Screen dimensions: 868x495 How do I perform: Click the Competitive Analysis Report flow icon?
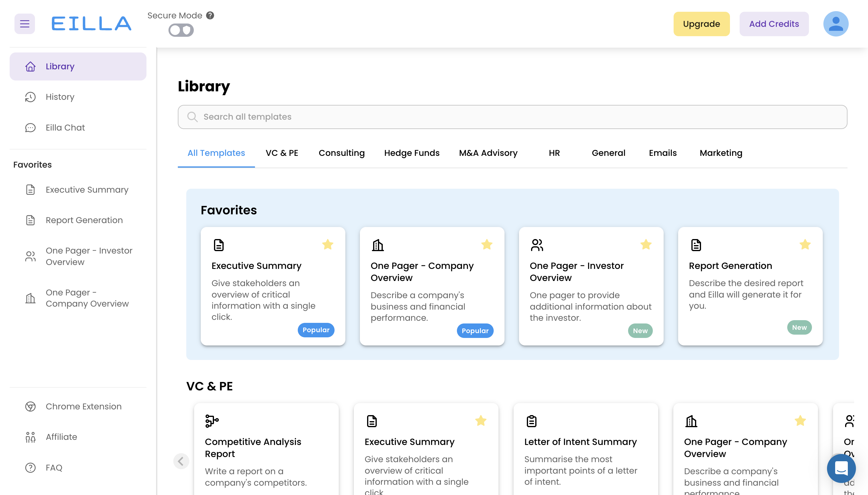click(212, 421)
